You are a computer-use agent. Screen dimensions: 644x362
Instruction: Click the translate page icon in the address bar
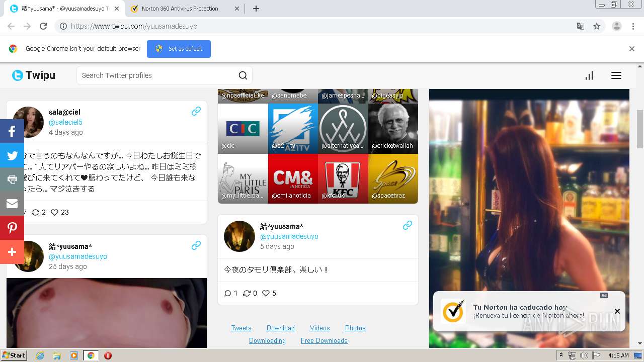[x=580, y=26]
